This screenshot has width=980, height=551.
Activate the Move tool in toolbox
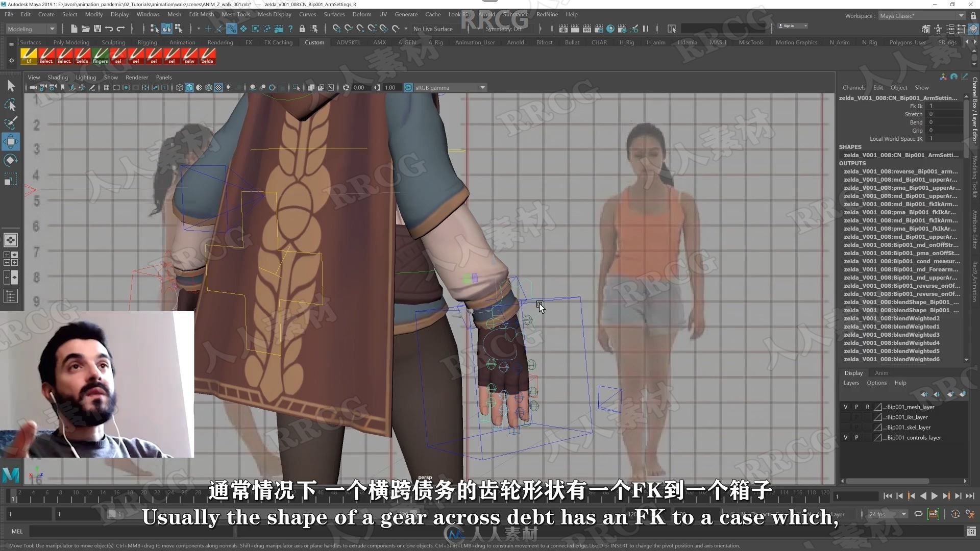[x=11, y=141]
